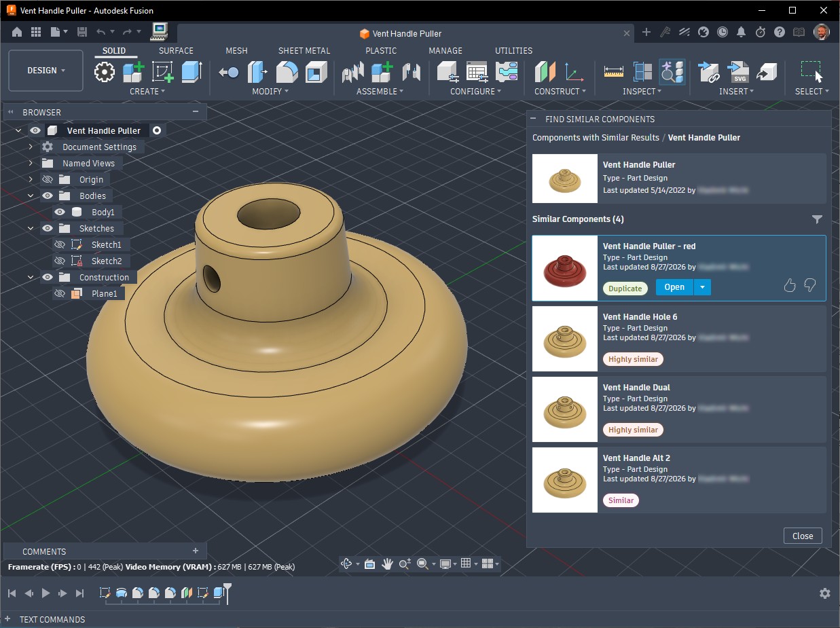Viewport: 840px width, 628px height.
Task: Open the Change Parameters table icon
Action: (477, 71)
